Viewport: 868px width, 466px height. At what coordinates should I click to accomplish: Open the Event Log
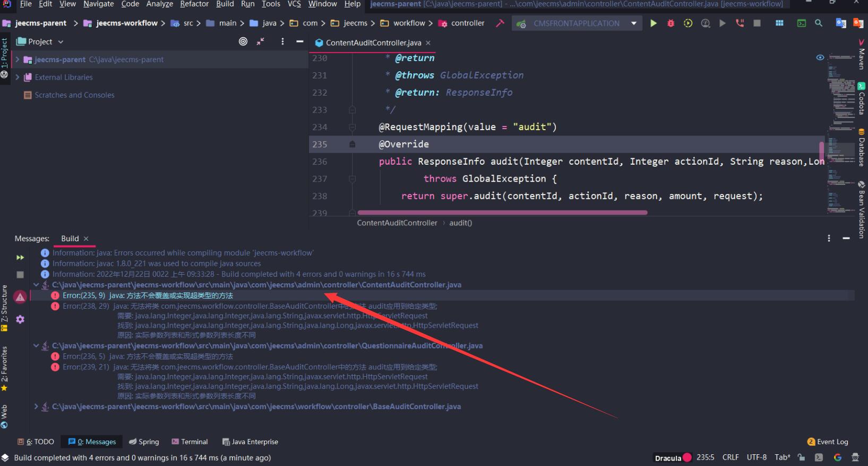(828, 442)
